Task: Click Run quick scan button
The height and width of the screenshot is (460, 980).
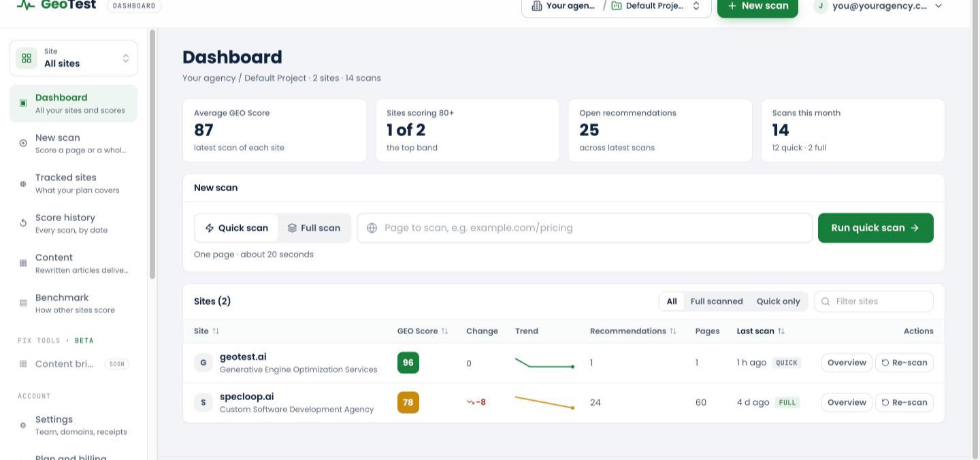Action: click(x=875, y=228)
